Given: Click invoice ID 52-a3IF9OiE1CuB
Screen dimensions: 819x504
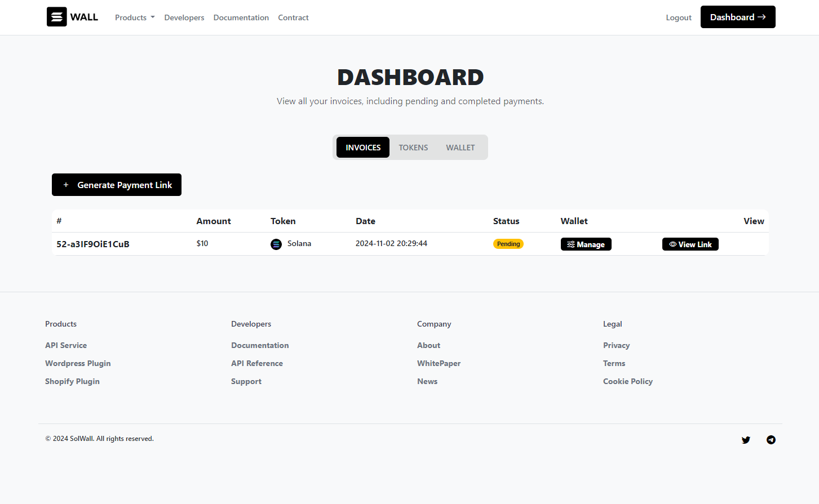Looking at the screenshot, I should [93, 244].
